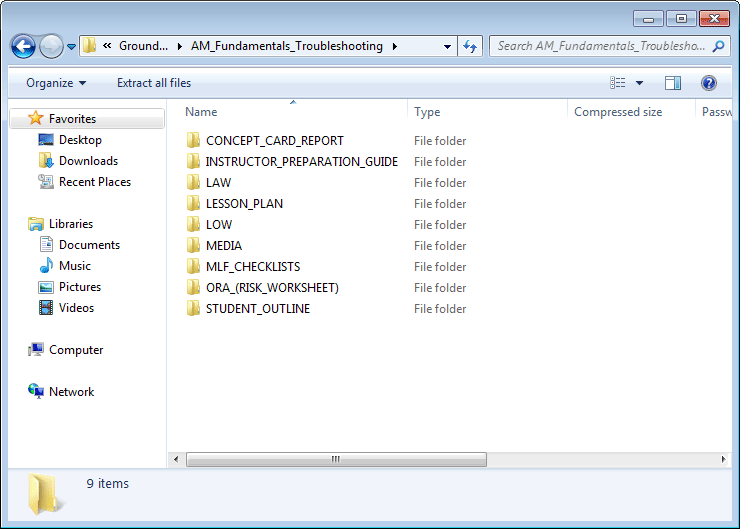Viewport: 740px width, 529px height.
Task: Select the CONCEPT_CARD_REPORT name text
Action: tap(275, 141)
